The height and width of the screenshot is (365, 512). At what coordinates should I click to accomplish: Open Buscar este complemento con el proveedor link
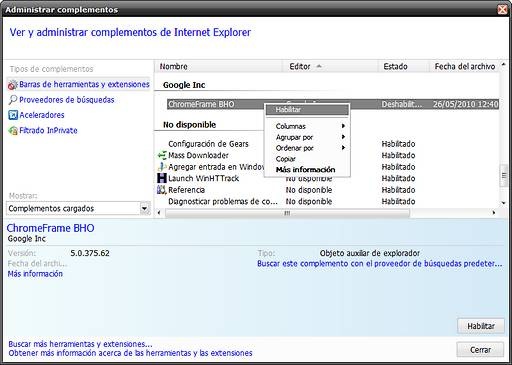click(380, 263)
